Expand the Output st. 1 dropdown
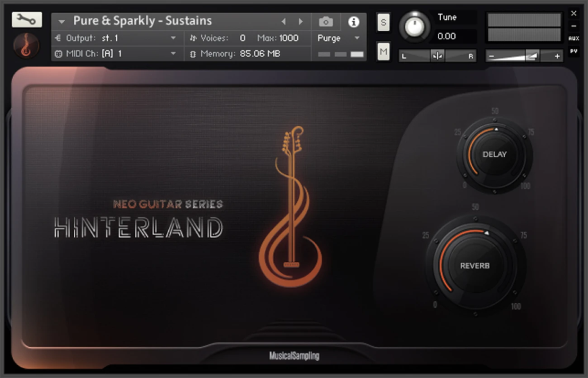The image size is (588, 378). [x=173, y=38]
